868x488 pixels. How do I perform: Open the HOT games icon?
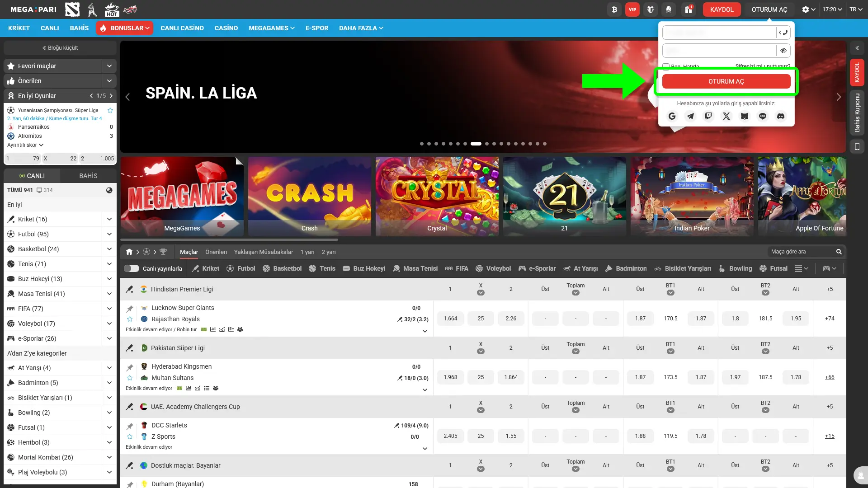pos(111,9)
